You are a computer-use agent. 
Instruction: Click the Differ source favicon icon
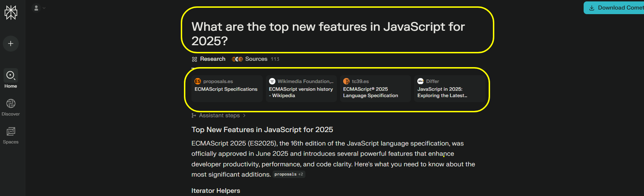click(x=421, y=81)
